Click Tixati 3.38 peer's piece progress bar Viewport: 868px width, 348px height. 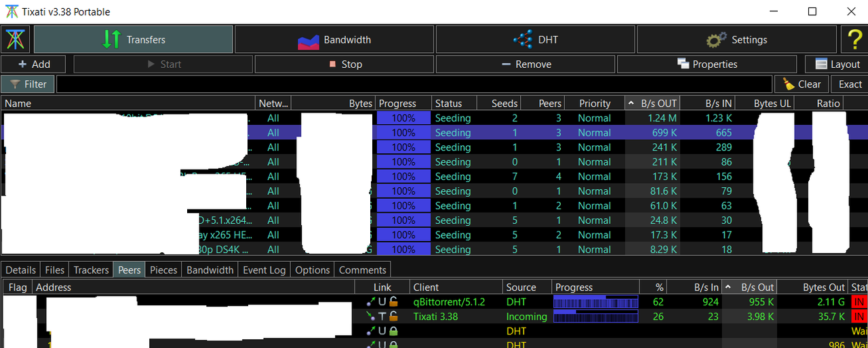pyautogui.click(x=596, y=317)
